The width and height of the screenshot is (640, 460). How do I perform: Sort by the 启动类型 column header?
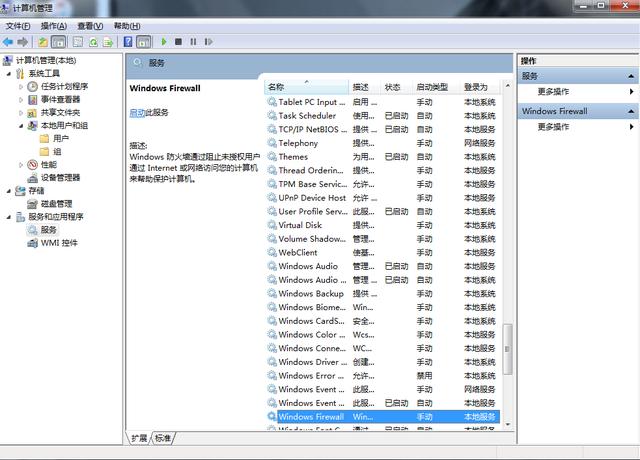point(436,87)
